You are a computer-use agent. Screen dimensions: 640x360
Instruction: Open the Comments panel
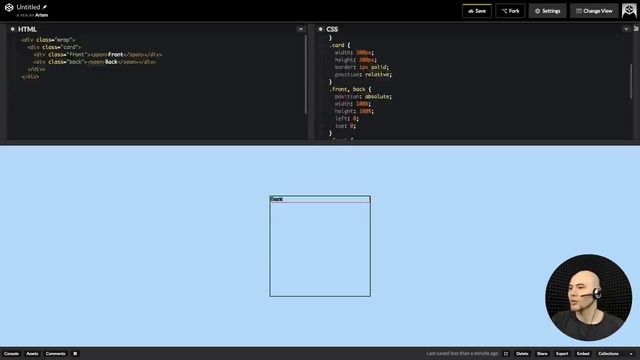[x=56, y=353]
